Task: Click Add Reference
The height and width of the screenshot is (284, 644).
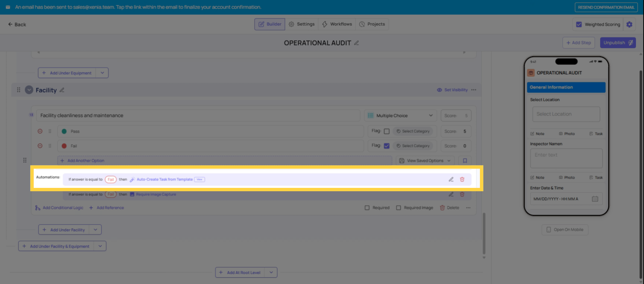Action: (x=107, y=208)
